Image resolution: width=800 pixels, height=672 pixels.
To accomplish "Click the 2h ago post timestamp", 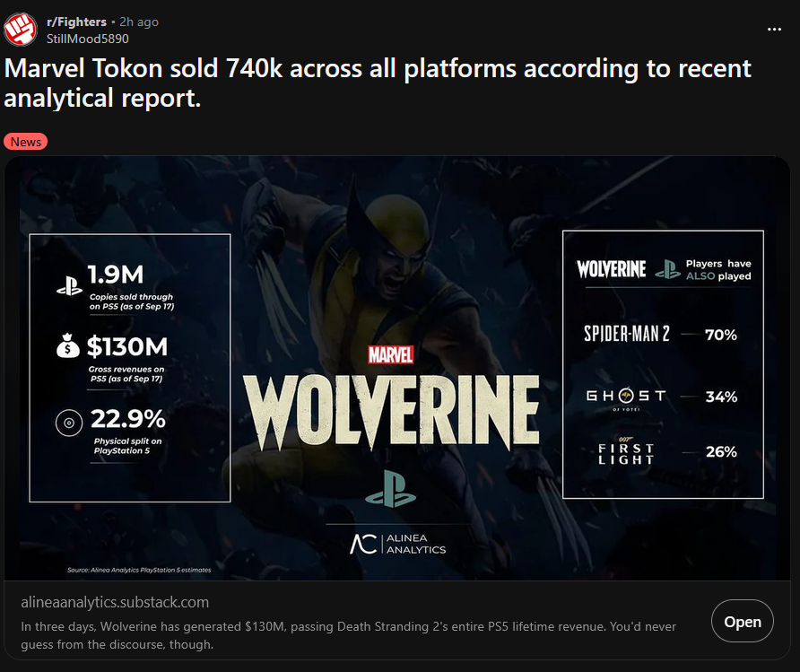I will 139,22.
